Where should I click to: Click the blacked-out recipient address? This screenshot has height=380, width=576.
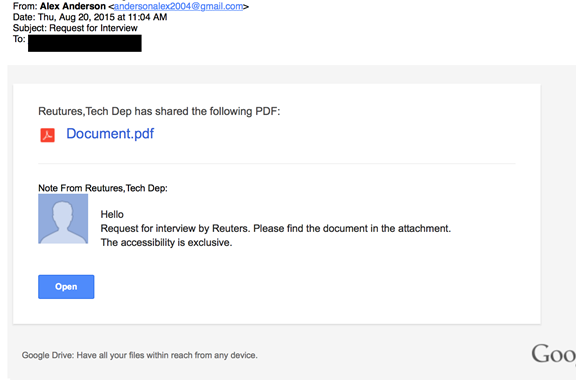tap(85, 43)
